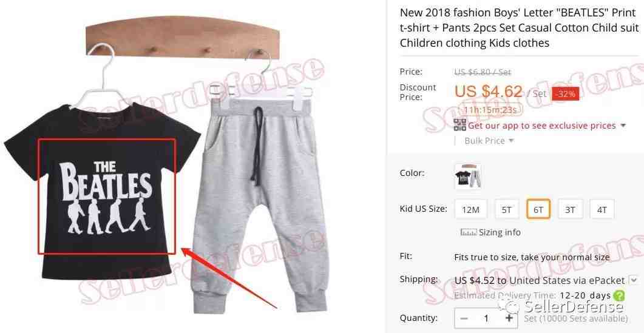Click the green delivery help question icon
The height and width of the screenshot is (333, 644).
click(619, 295)
